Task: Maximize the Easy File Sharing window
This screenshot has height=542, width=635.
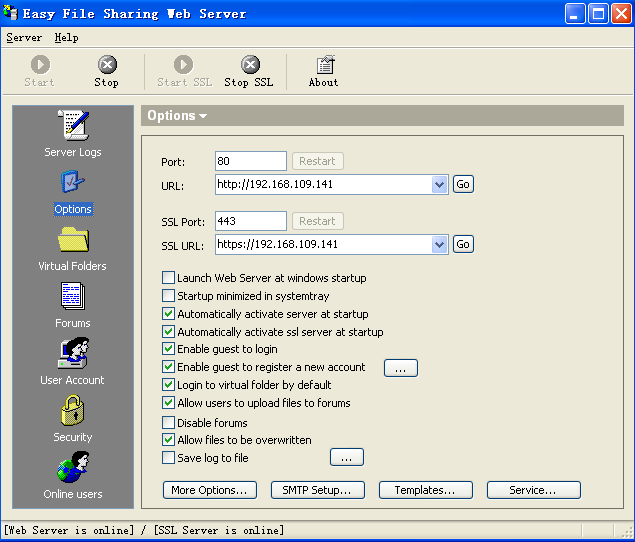Action: (598, 14)
